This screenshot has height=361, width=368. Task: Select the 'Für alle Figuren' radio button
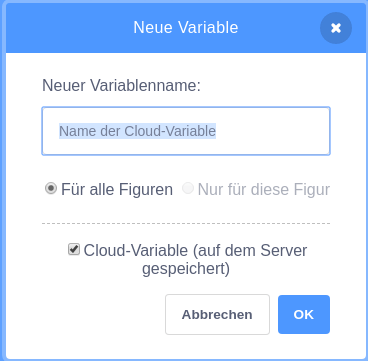coord(51,189)
